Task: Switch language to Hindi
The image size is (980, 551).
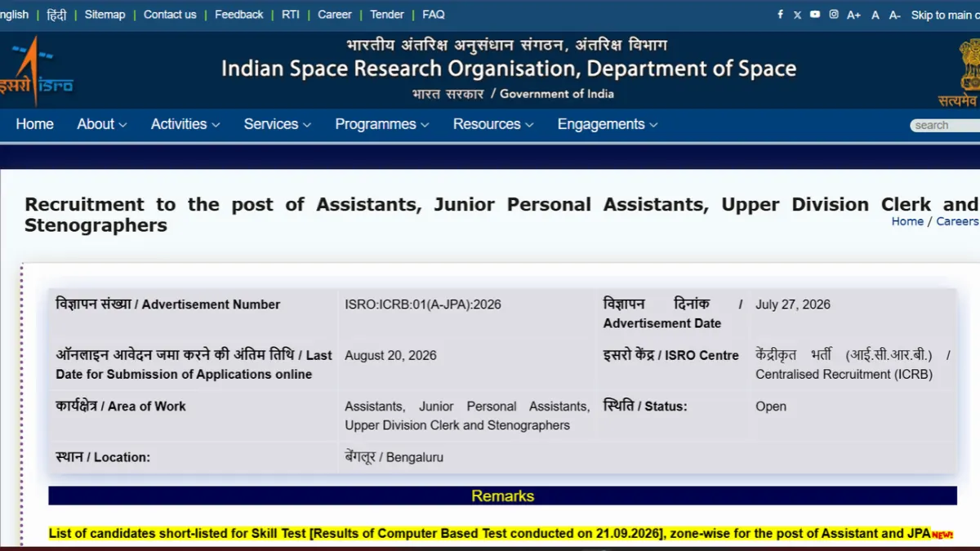Action: (56, 15)
